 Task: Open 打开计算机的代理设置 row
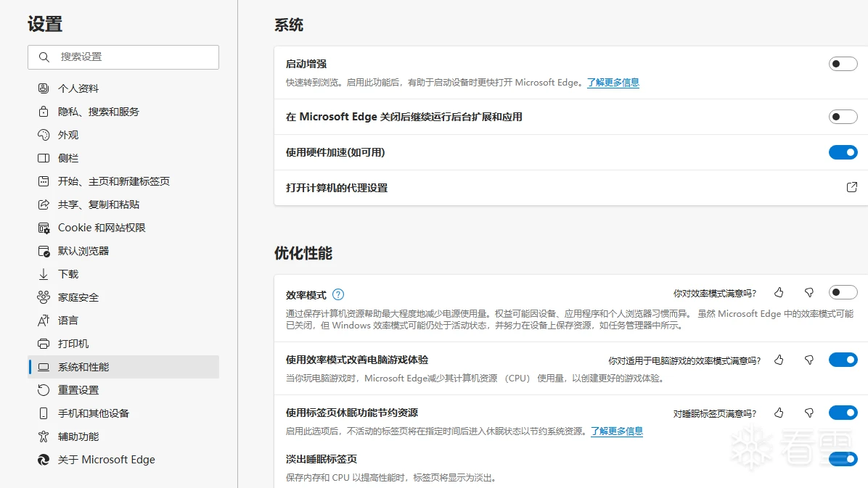[571, 188]
